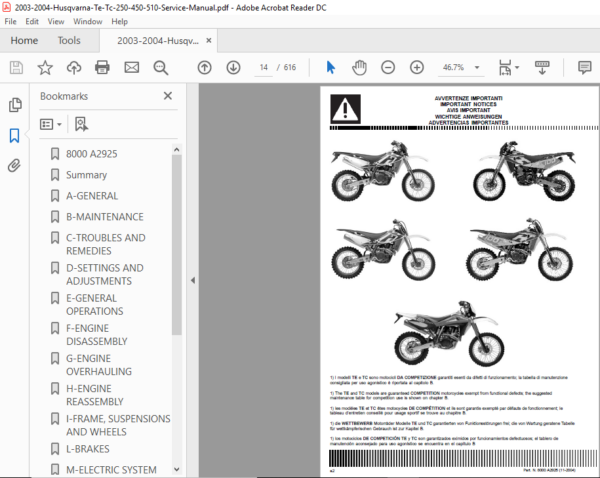Toggle the Bookmarks panel icon
The width and height of the screenshot is (600, 478).
pos(15,135)
